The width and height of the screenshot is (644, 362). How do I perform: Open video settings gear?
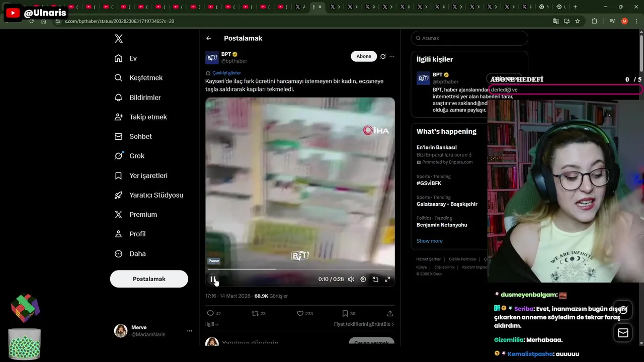tap(363, 279)
